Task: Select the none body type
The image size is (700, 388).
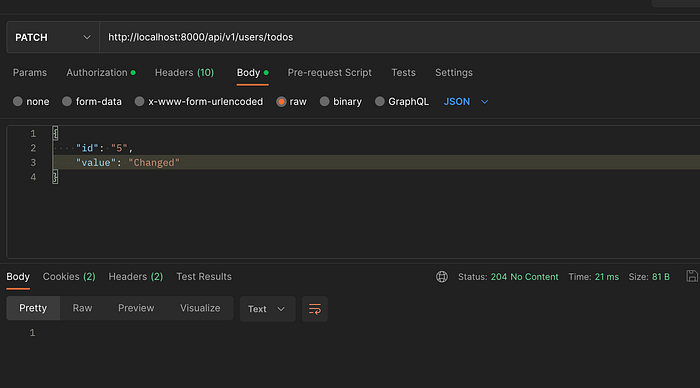Action: (x=31, y=102)
